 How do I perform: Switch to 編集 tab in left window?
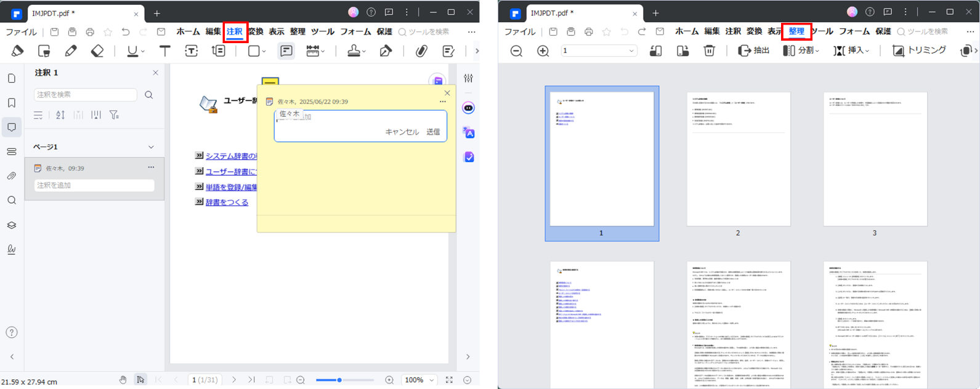click(x=213, y=31)
